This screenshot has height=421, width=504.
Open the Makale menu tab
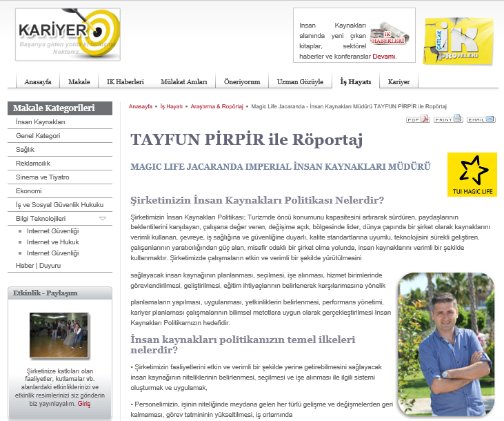pyautogui.click(x=79, y=81)
